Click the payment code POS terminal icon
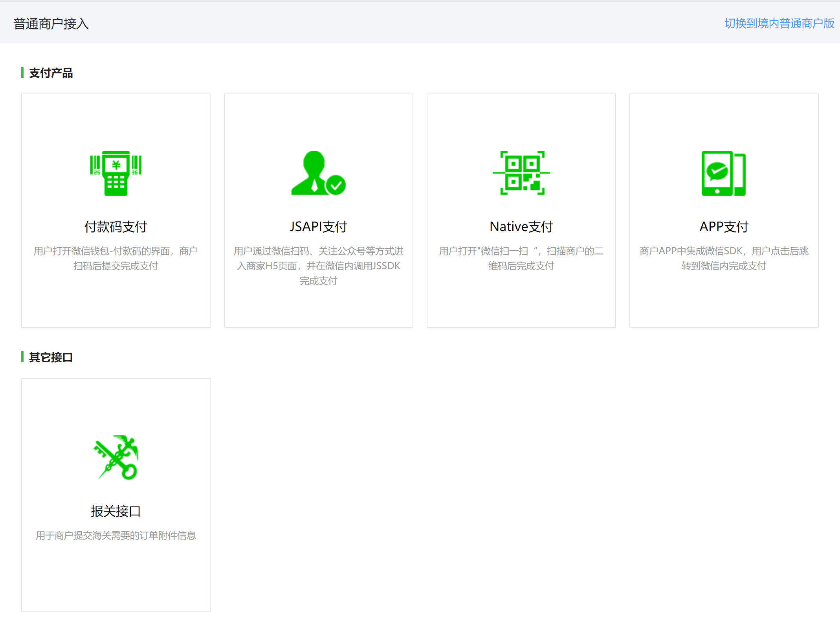Image resolution: width=840 pixels, height=633 pixels. pyautogui.click(x=116, y=173)
